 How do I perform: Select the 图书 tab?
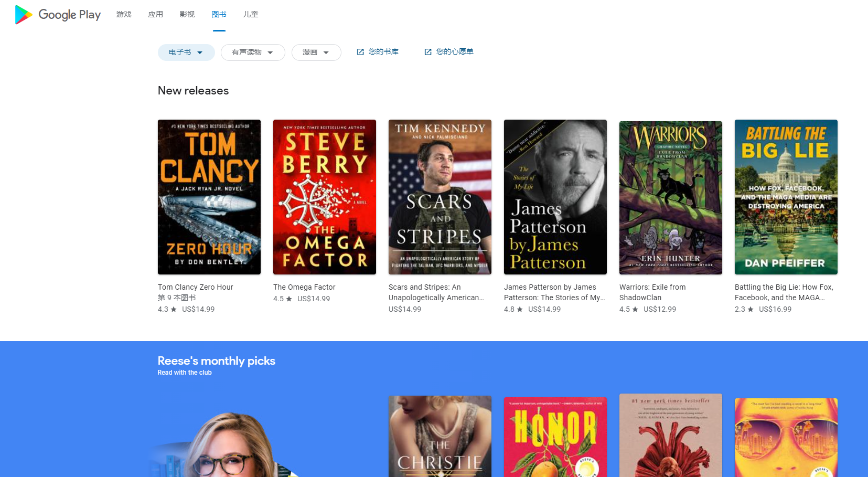219,15
